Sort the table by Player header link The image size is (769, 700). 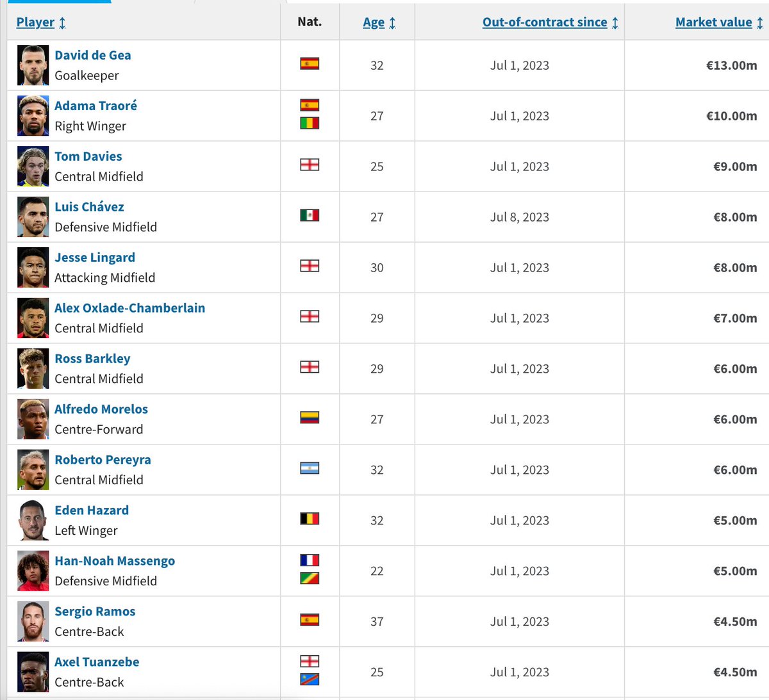35,22
